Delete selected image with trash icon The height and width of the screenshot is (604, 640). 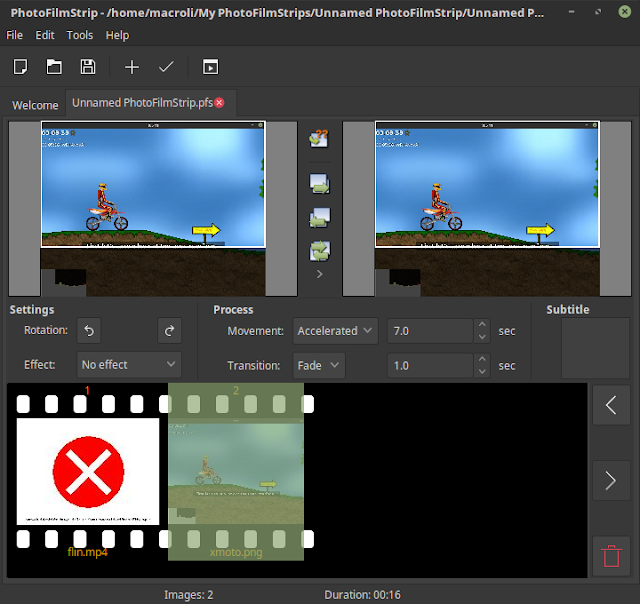pyautogui.click(x=611, y=556)
